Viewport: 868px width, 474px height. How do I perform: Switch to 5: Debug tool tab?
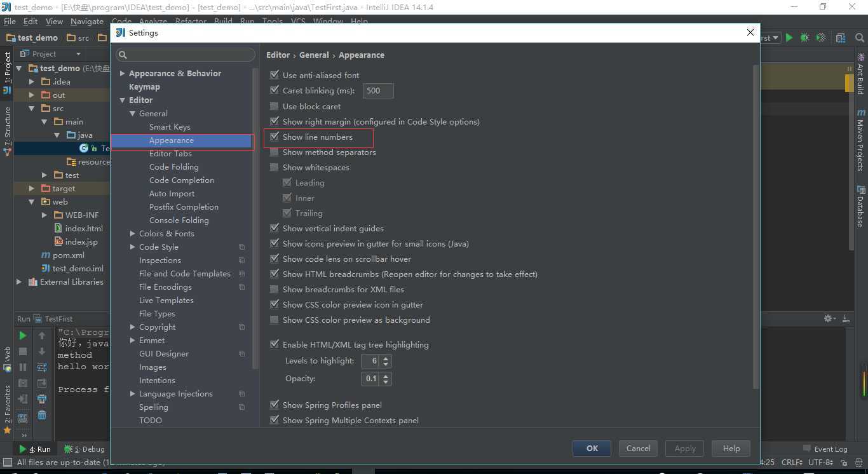(x=84, y=449)
